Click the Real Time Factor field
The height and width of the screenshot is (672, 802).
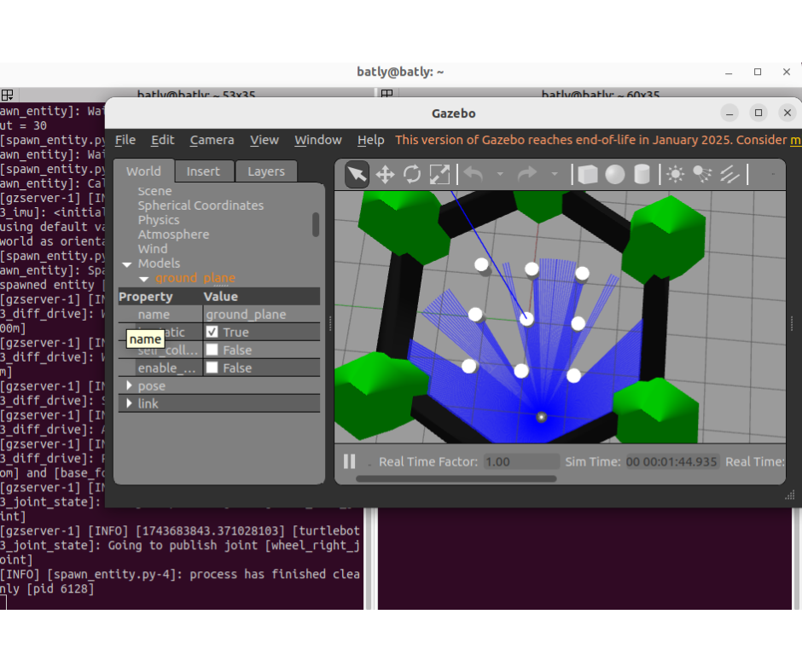[x=519, y=461]
